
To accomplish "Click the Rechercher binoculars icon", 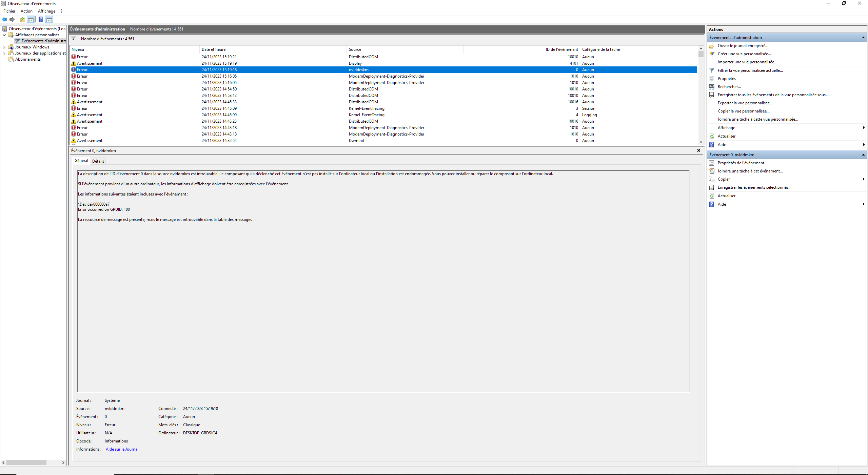I will (712, 87).
